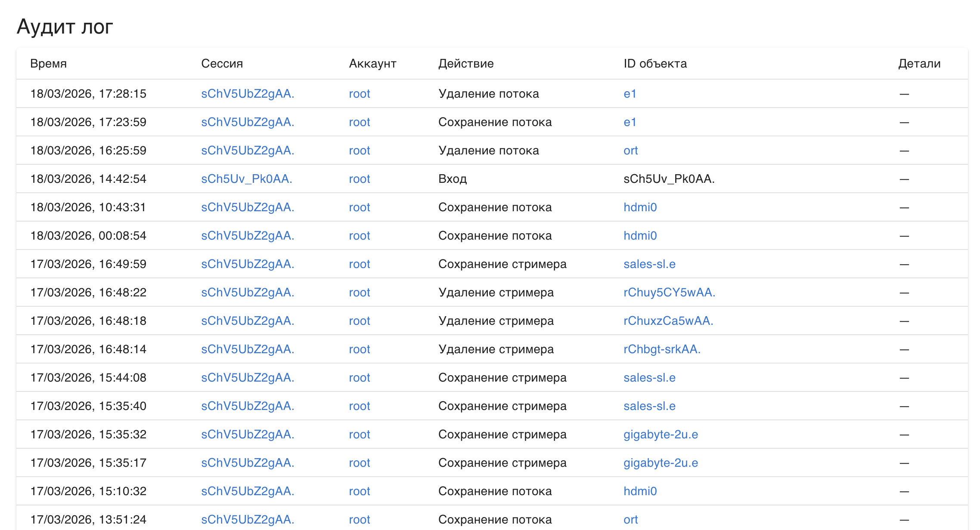
Task: Click the gigabyte-2u.e object link at 15:35:32
Action: [661, 434]
